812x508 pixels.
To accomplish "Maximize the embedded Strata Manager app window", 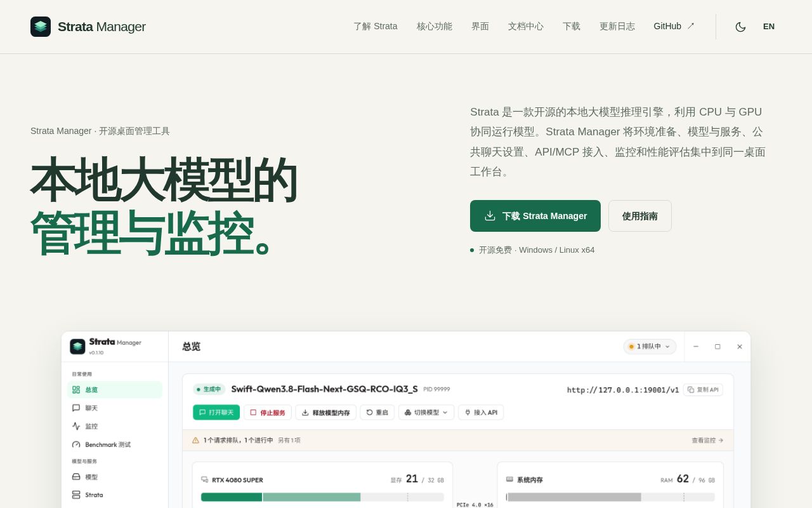I will point(717,347).
